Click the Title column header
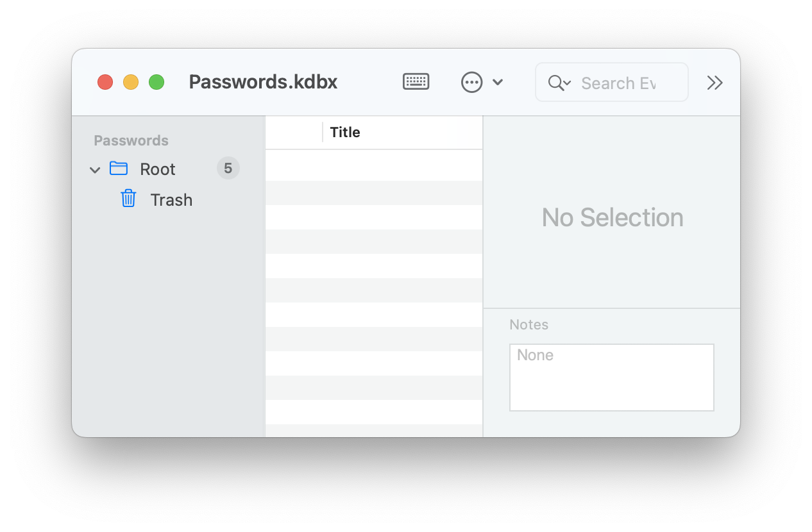Viewport: 812px width, 532px height. (x=344, y=132)
